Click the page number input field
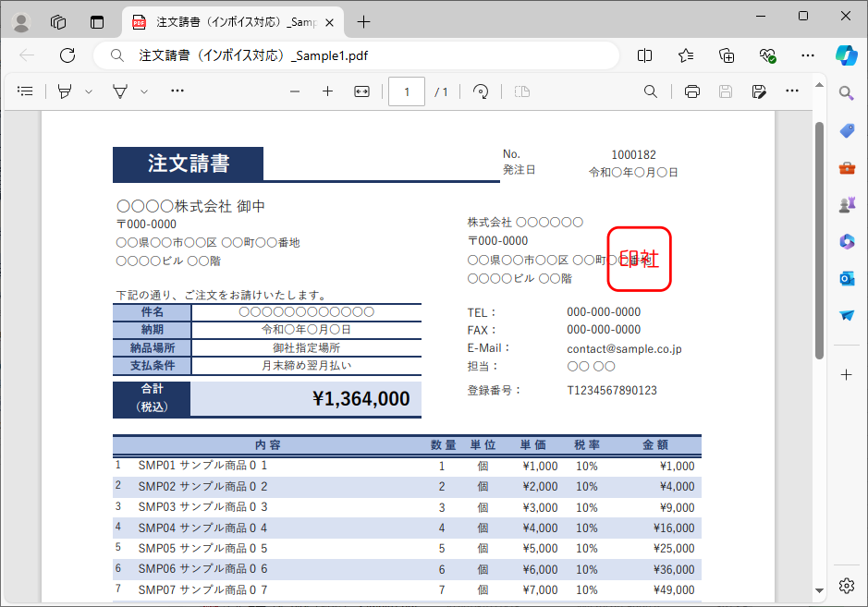 407,91
